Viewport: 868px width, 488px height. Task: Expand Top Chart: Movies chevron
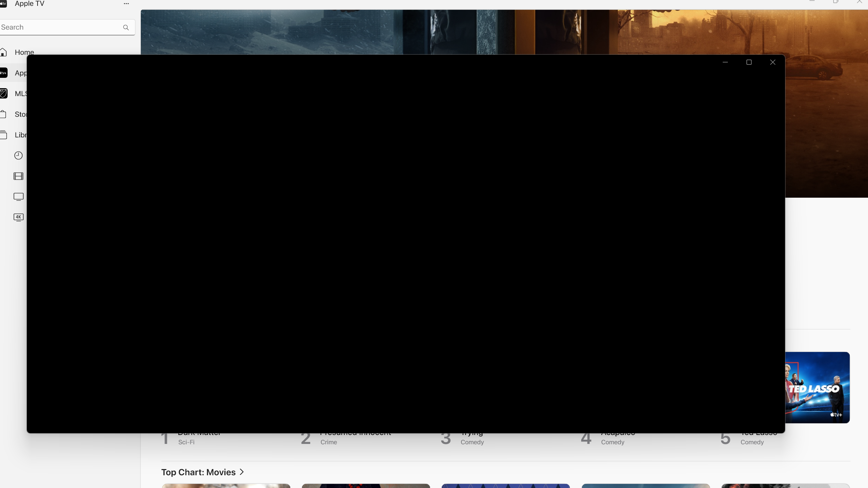[x=242, y=472]
